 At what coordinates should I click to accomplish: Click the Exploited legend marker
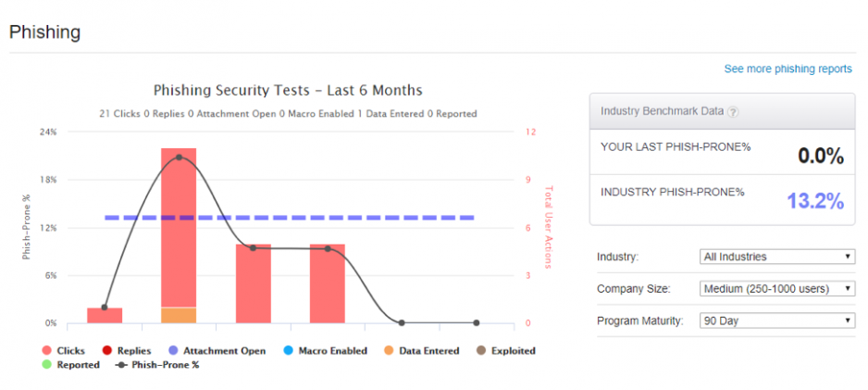click(481, 351)
